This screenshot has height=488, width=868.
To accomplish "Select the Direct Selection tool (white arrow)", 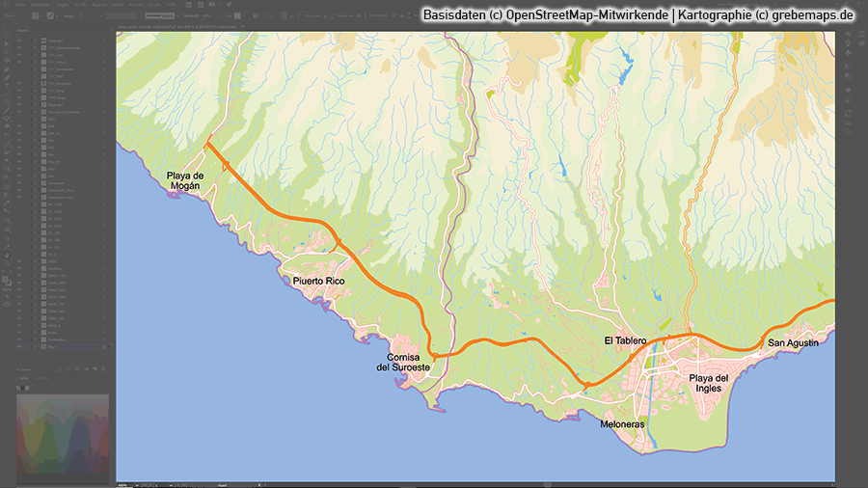I will click(x=5, y=41).
